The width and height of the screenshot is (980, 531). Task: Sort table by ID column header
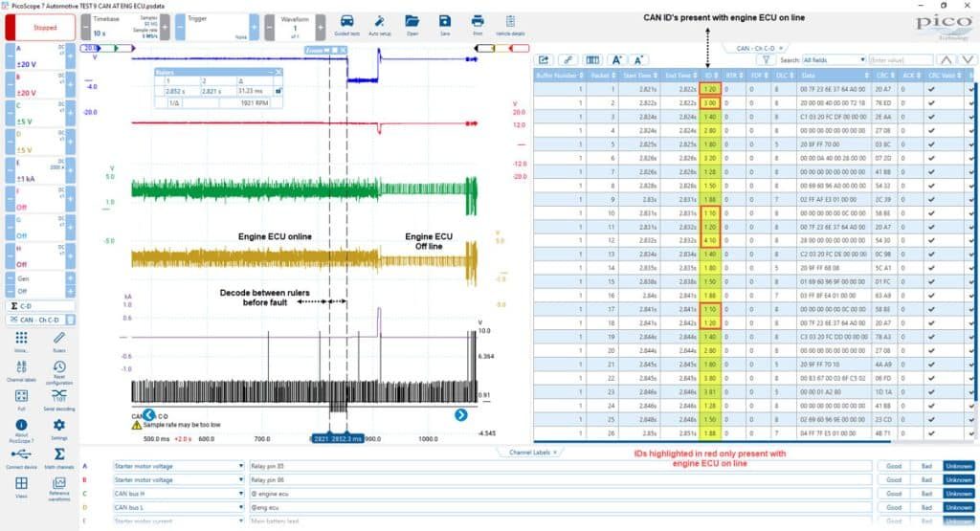(x=711, y=75)
